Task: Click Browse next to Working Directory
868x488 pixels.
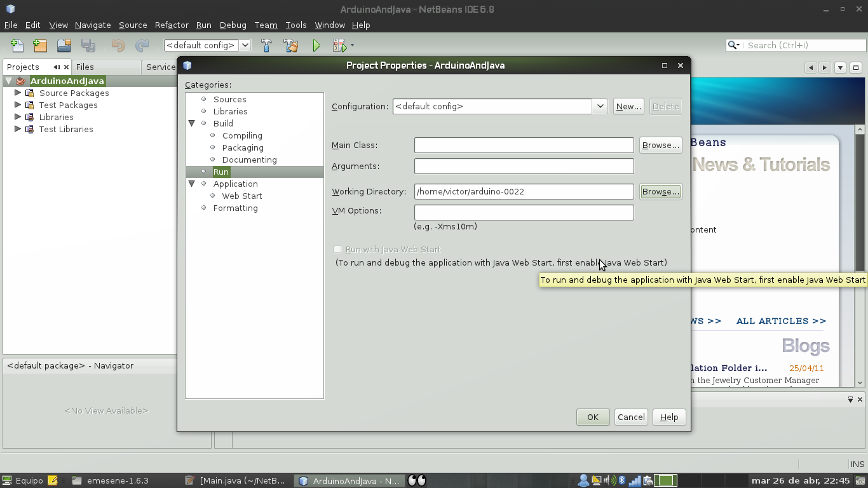Action: click(x=660, y=191)
